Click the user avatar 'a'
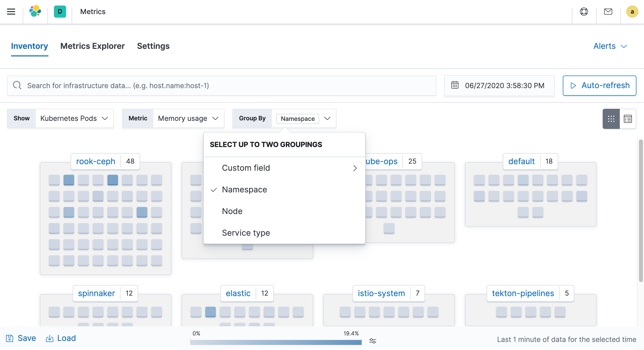 [x=632, y=12]
